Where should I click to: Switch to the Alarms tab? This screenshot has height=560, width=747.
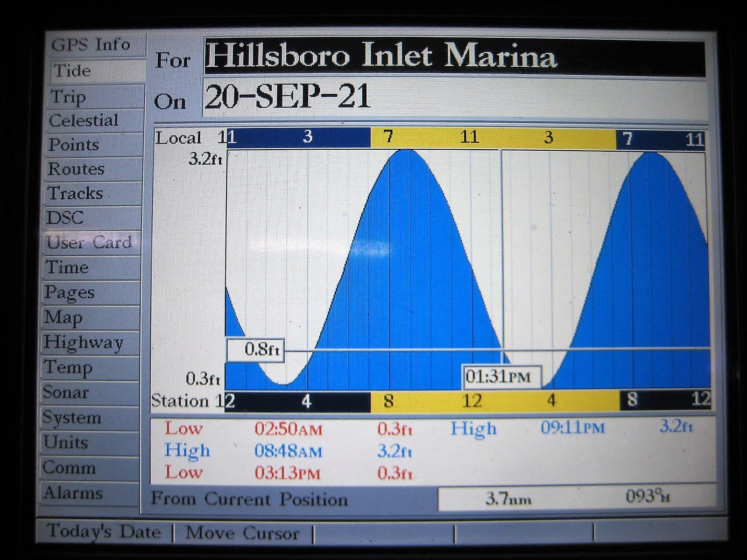(x=90, y=493)
